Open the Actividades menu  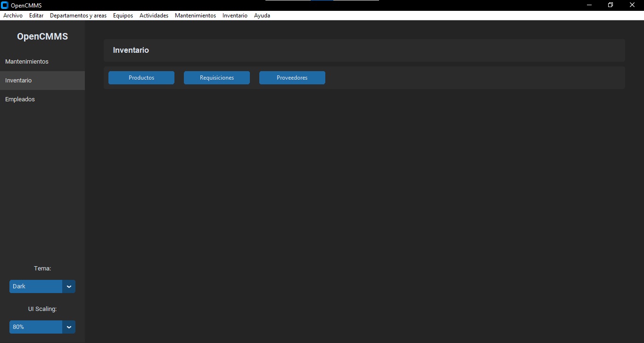coord(153,15)
